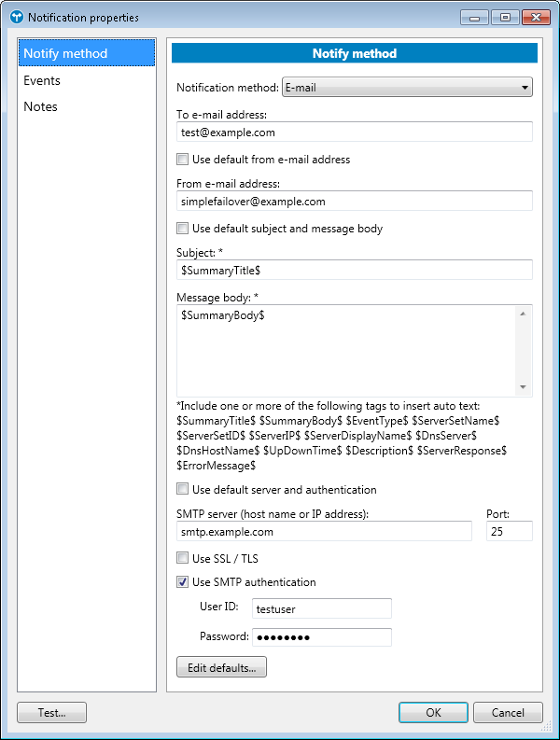
Task: Tick Use default server and authentication
Action: (183, 490)
